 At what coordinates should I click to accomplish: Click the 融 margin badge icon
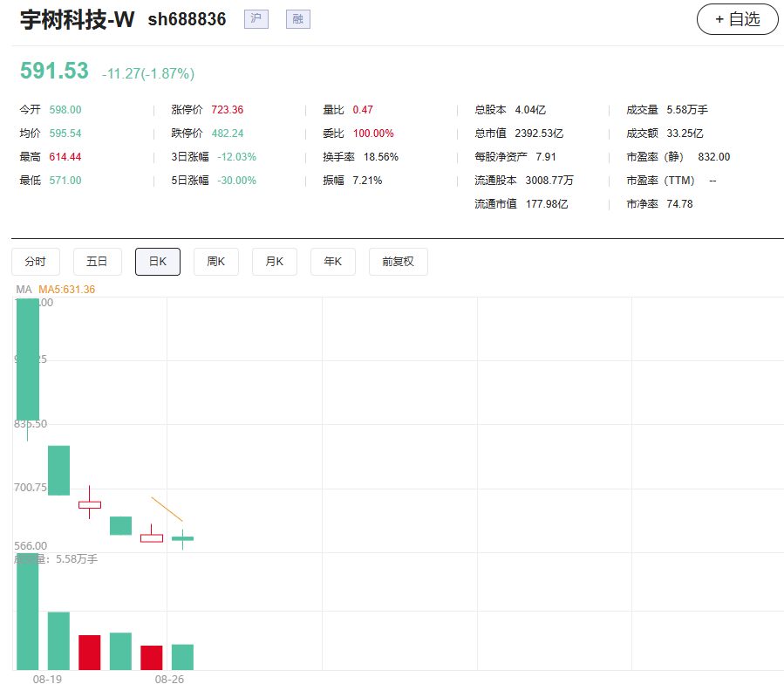click(298, 19)
